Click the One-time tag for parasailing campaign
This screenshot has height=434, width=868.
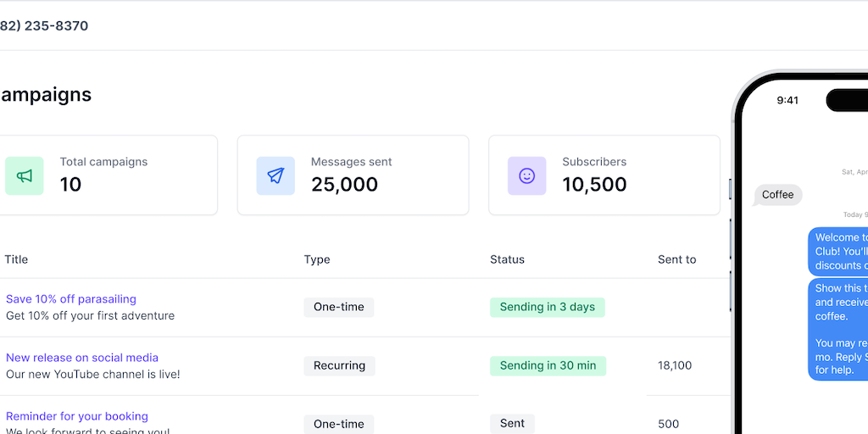point(338,307)
